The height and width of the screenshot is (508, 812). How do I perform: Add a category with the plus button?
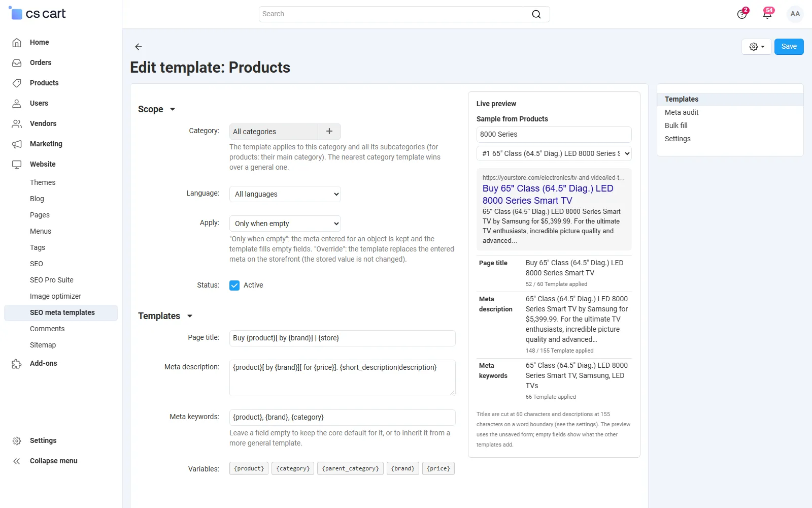coord(329,131)
